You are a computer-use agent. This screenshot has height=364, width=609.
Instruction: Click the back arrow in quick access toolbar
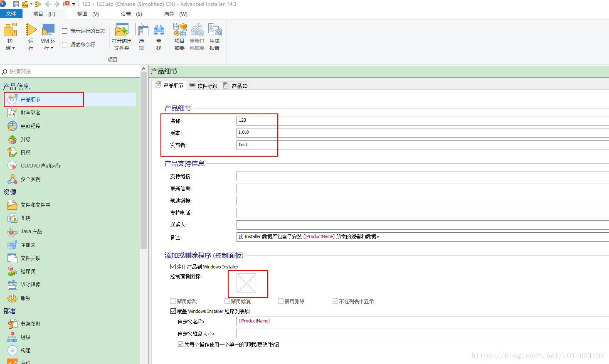pyautogui.click(x=48, y=4)
